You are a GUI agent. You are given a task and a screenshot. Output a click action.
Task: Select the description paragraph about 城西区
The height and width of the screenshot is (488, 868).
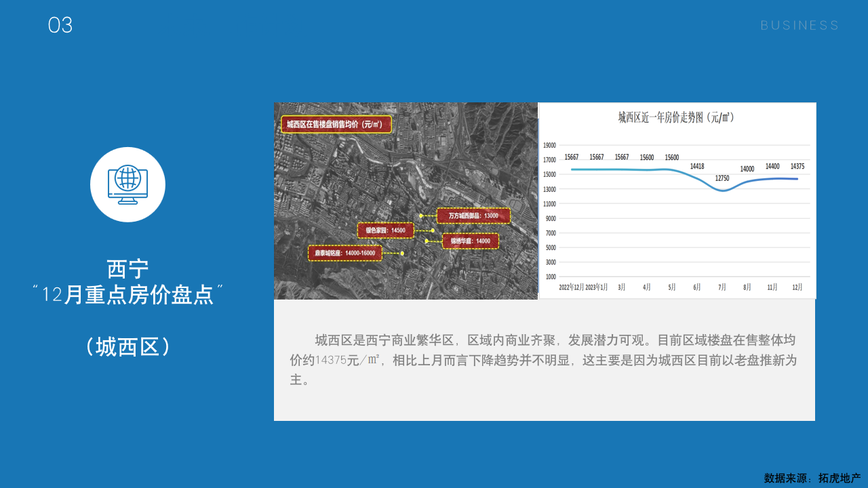pos(543,360)
